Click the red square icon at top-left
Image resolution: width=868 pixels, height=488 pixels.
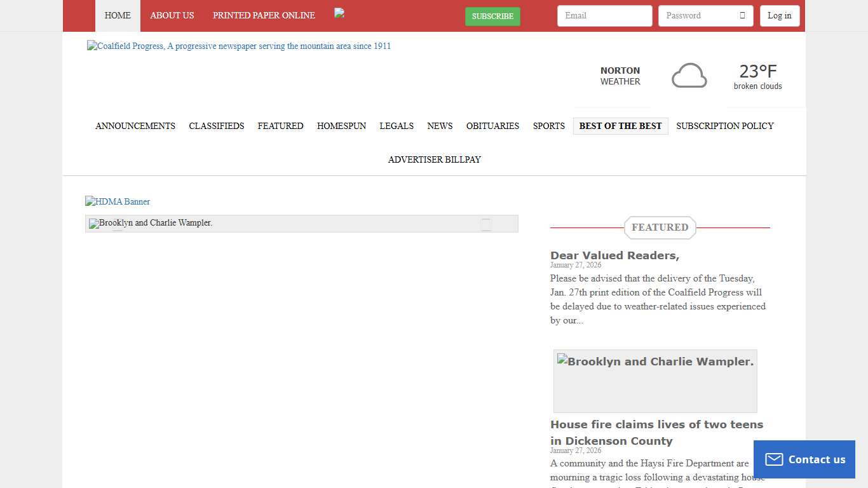click(78, 15)
